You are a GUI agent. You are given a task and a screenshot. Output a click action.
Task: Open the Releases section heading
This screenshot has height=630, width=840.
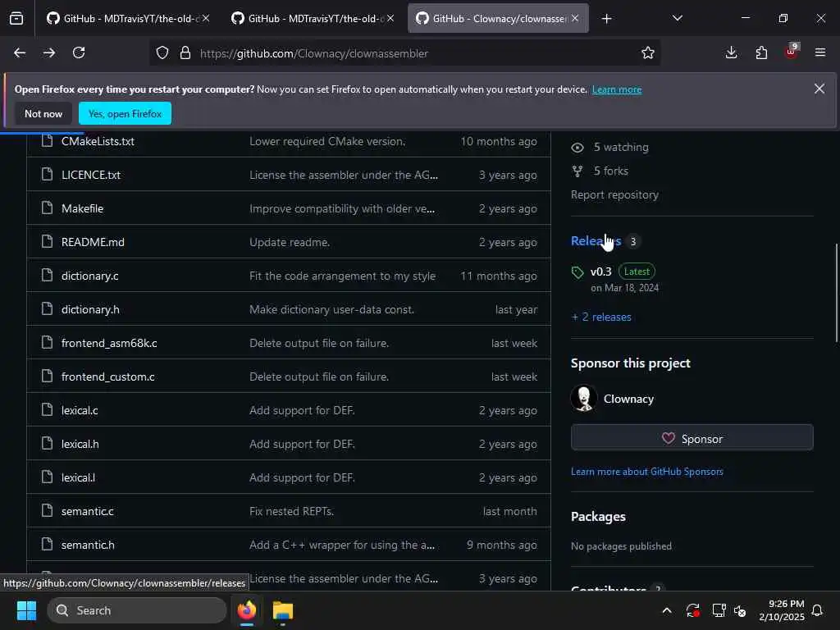[596, 241]
